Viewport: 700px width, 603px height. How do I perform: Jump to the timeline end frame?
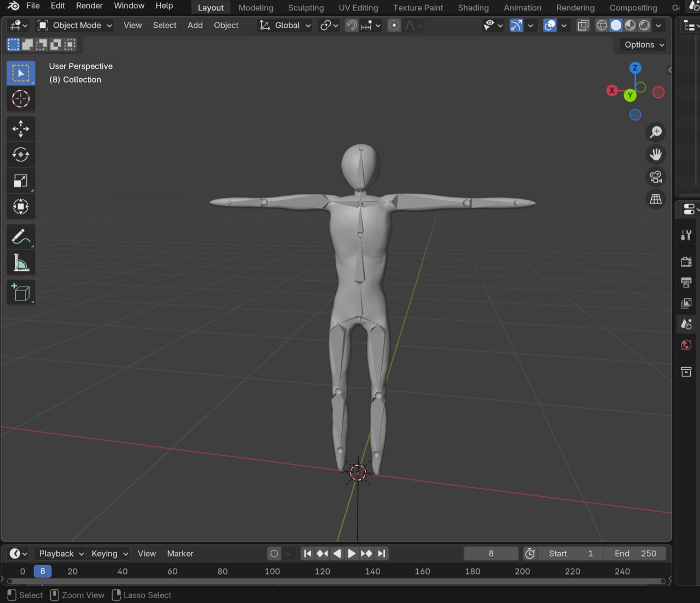pyautogui.click(x=382, y=553)
